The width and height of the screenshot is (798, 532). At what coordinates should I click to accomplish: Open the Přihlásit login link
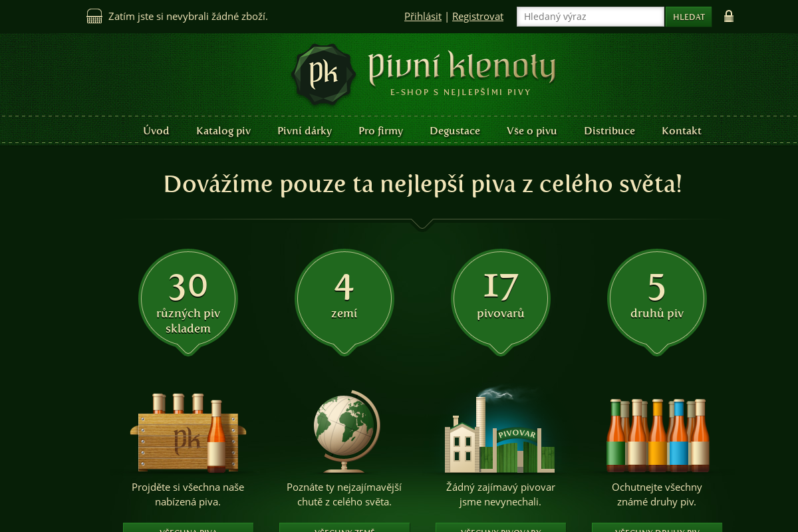(422, 16)
